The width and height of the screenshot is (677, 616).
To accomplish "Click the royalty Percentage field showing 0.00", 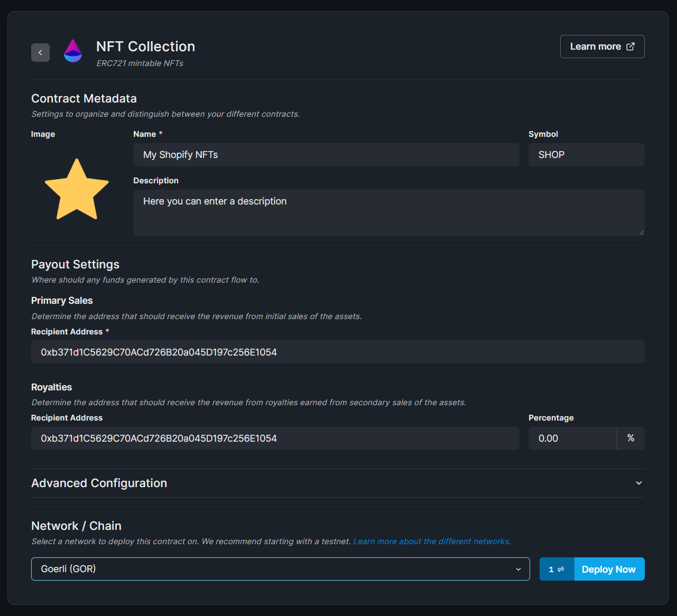I will [572, 438].
